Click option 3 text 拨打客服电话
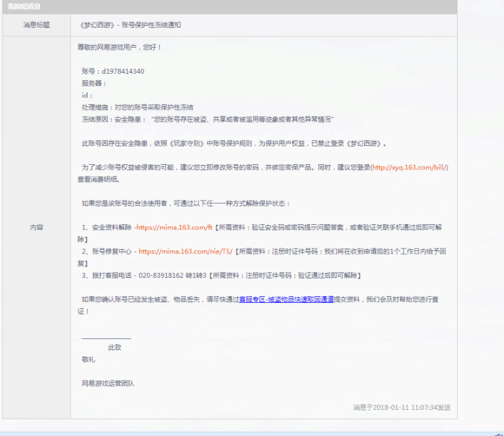The width and height of the screenshot is (504, 436). point(112,275)
